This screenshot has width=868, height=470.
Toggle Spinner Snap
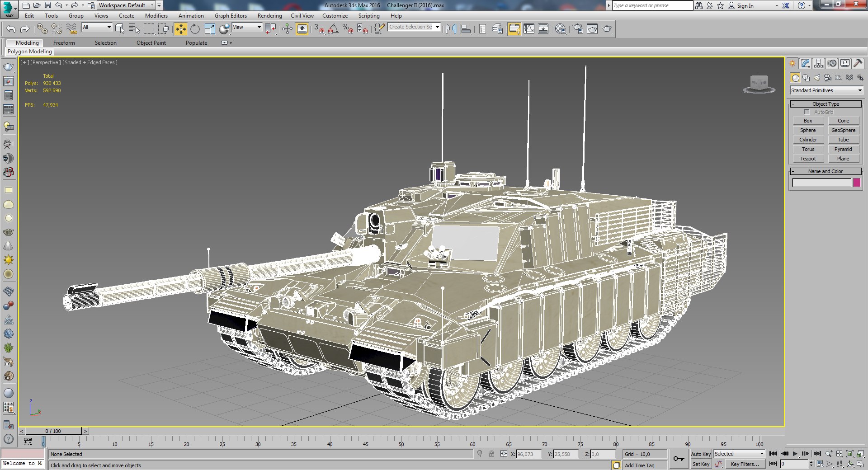click(x=363, y=29)
